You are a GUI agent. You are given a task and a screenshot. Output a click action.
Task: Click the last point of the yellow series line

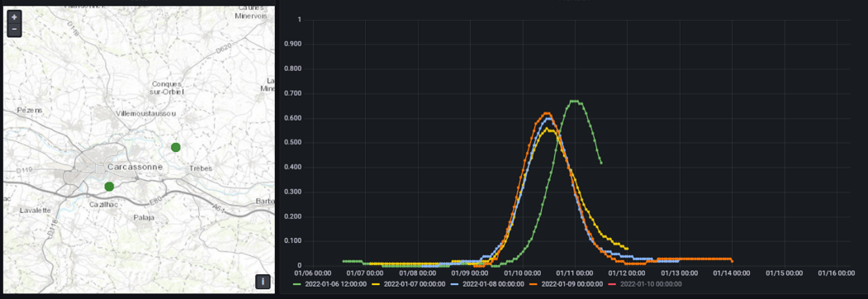click(x=627, y=249)
